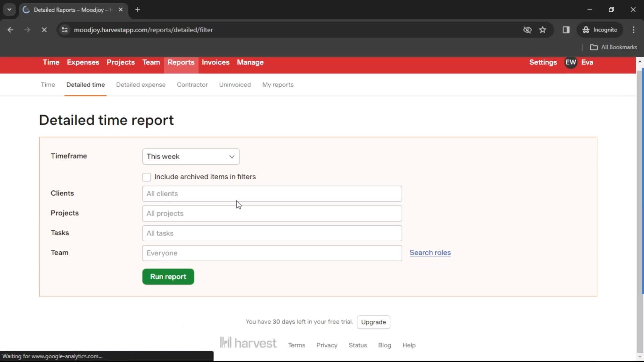Viewport: 644px width, 362px height.
Task: Click the Projects navigation icon
Action: 121,62
